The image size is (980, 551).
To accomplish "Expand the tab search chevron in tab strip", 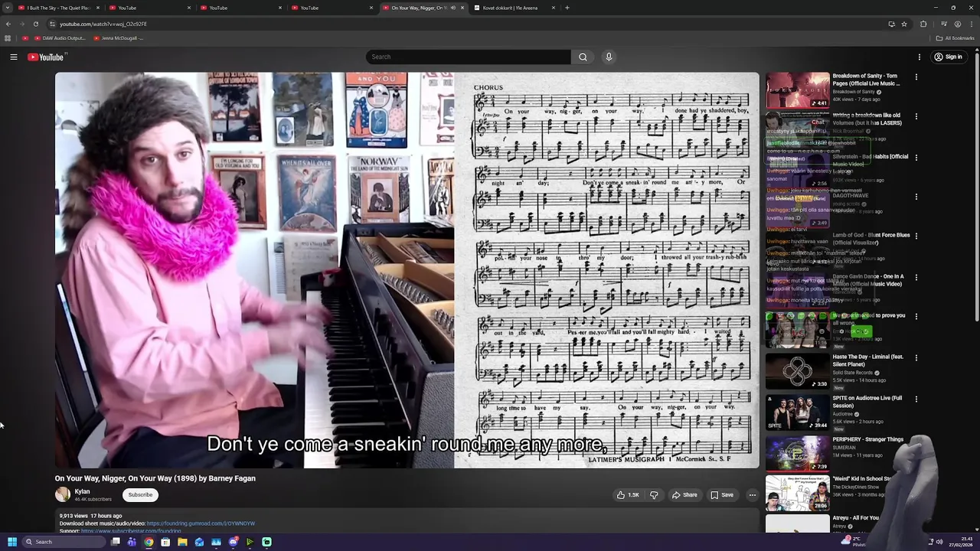I will coord(8,8).
